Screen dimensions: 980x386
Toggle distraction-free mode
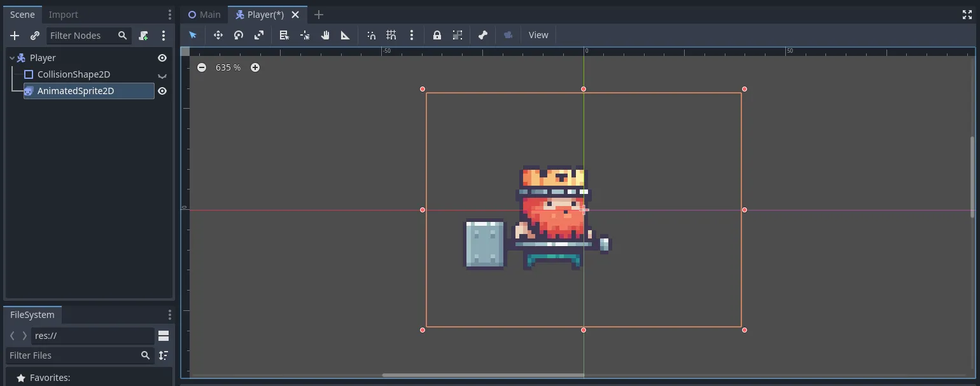pos(967,15)
